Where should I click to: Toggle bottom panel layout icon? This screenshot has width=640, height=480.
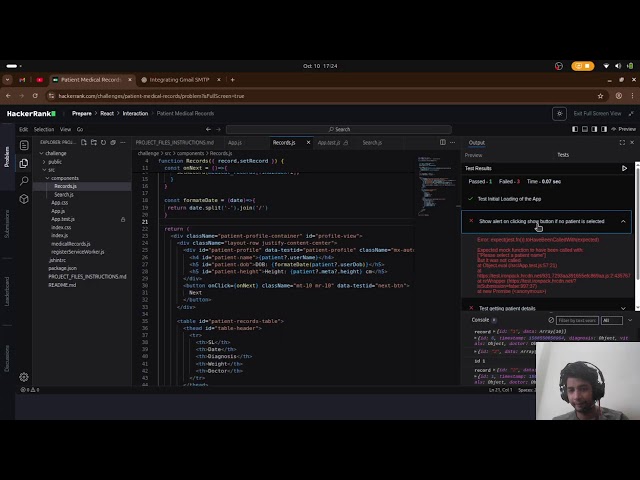(x=584, y=129)
